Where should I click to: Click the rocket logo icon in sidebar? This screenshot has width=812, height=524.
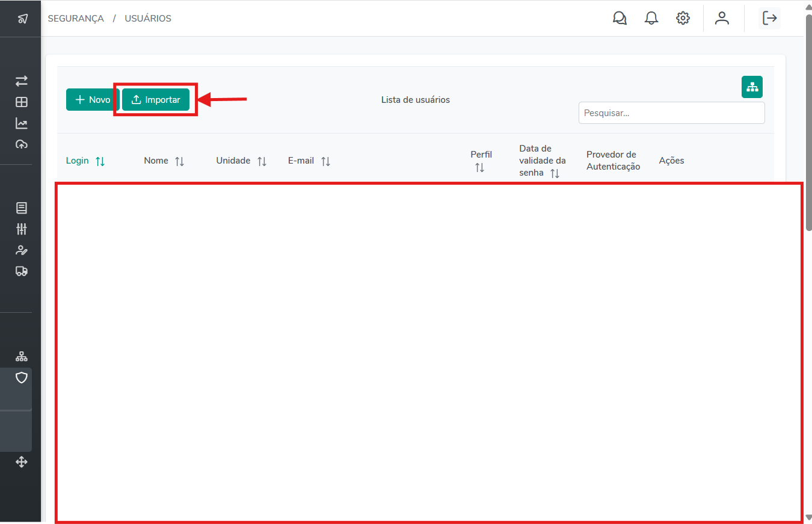point(22,19)
